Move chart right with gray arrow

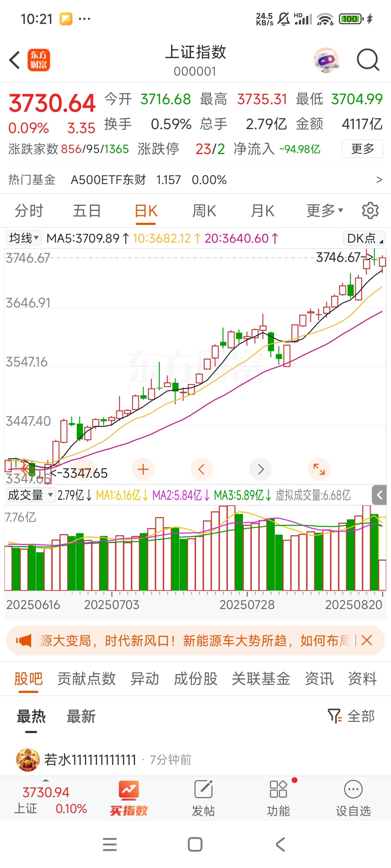click(x=261, y=469)
